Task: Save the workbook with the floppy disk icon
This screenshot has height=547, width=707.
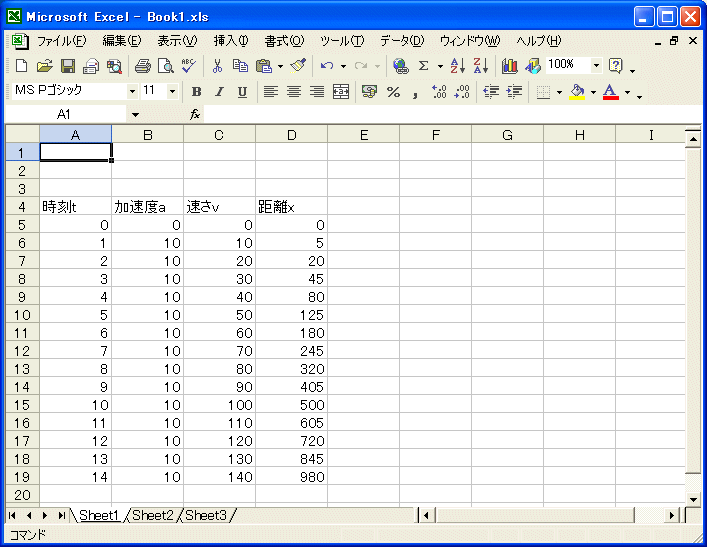Action: pyautogui.click(x=68, y=66)
